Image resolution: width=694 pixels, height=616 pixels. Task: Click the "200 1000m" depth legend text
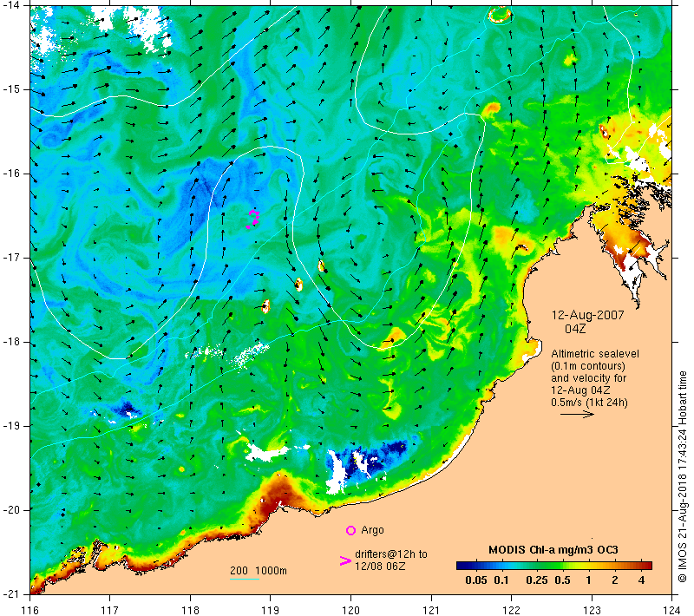258,570
